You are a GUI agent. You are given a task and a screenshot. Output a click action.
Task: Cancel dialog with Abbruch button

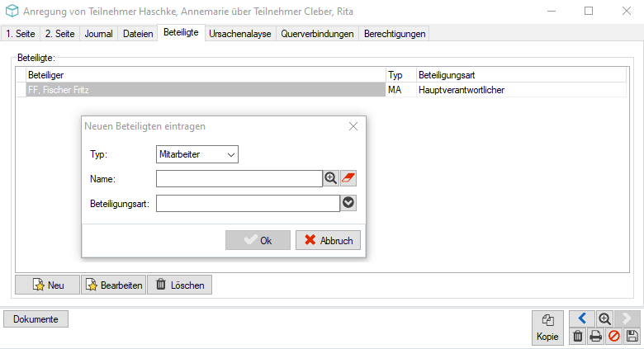tap(328, 240)
